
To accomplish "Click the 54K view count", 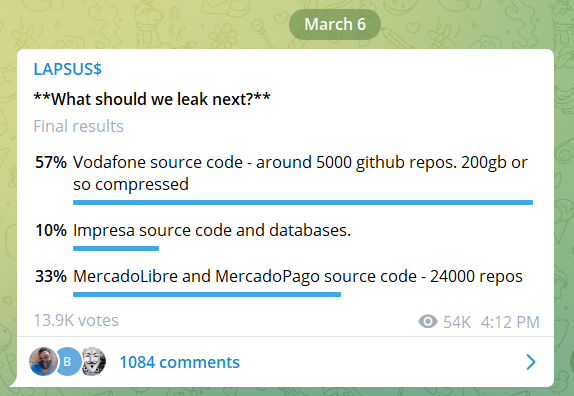I will pyautogui.click(x=457, y=322).
